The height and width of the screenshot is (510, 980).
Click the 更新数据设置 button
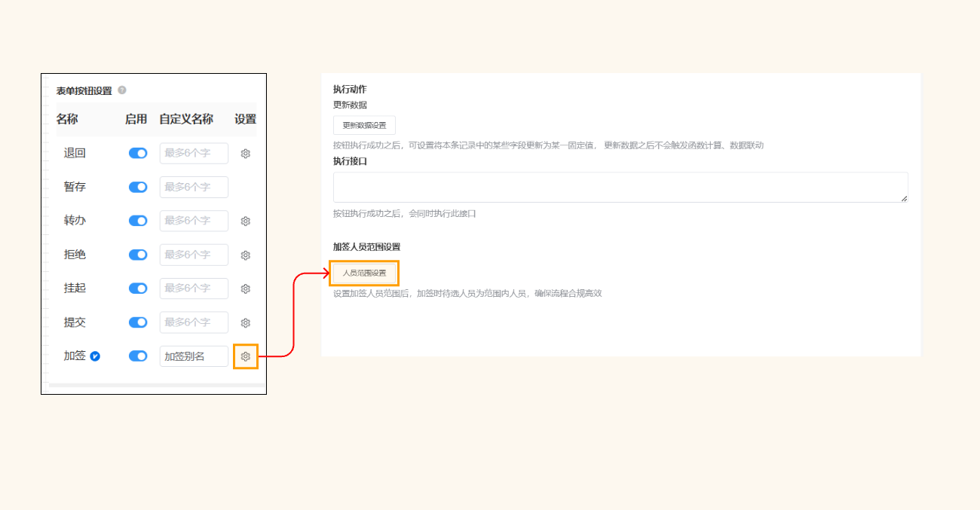[x=363, y=125]
